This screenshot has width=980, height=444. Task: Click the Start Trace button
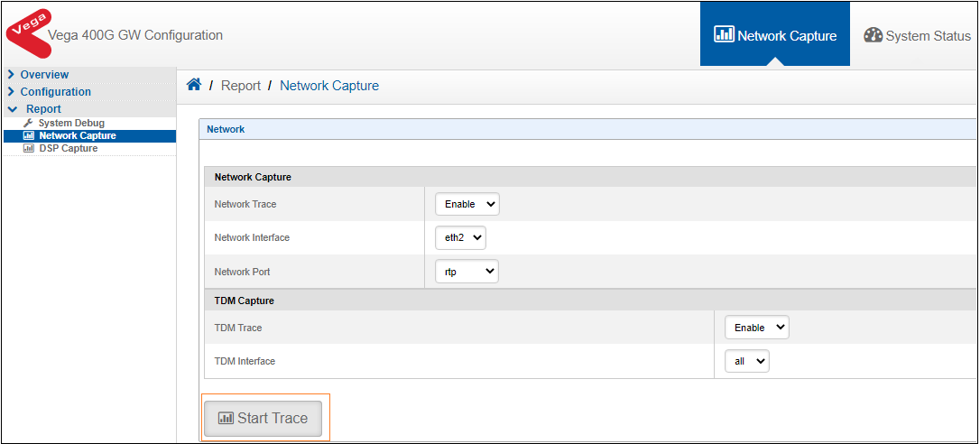tap(263, 419)
